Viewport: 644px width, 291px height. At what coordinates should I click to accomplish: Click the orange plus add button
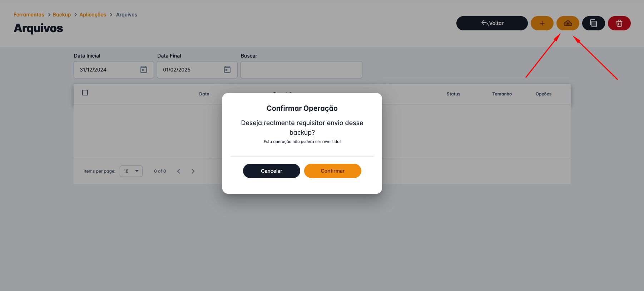(542, 23)
